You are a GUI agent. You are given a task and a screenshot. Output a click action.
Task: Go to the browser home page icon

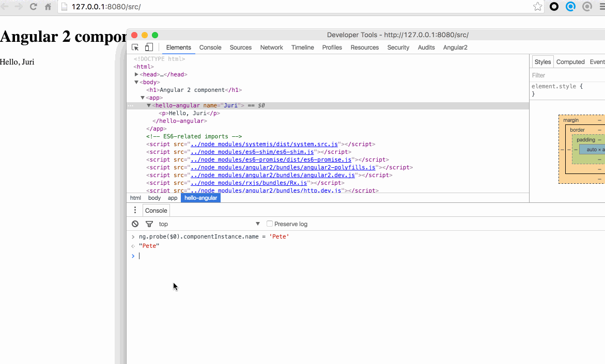point(48,7)
